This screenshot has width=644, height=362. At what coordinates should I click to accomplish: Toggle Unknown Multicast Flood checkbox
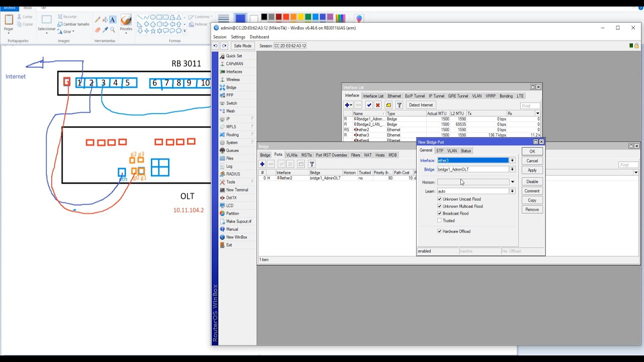pyautogui.click(x=439, y=206)
